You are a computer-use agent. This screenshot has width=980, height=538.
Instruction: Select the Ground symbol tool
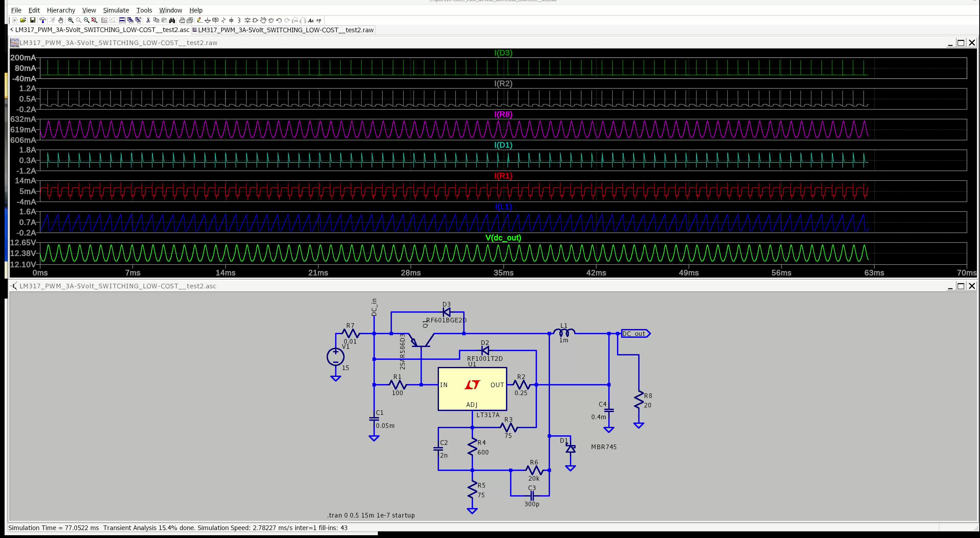[208, 20]
